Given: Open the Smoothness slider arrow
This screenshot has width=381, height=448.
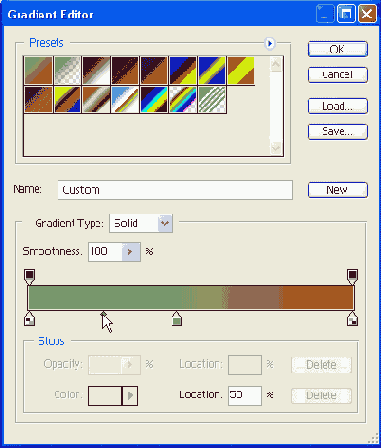Looking at the screenshot, I should click(x=131, y=252).
